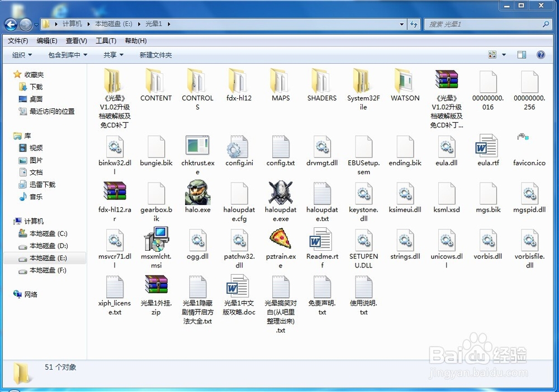Select the CONTENT folder

156,80
